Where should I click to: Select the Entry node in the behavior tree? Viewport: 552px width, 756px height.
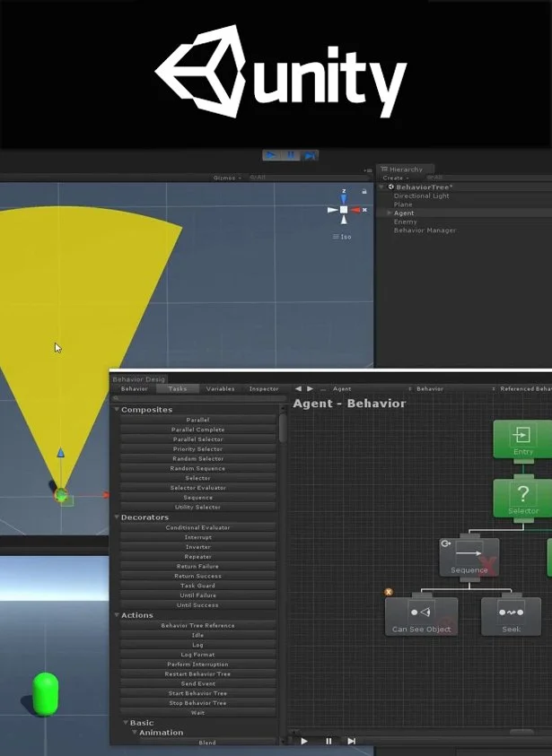(x=522, y=439)
